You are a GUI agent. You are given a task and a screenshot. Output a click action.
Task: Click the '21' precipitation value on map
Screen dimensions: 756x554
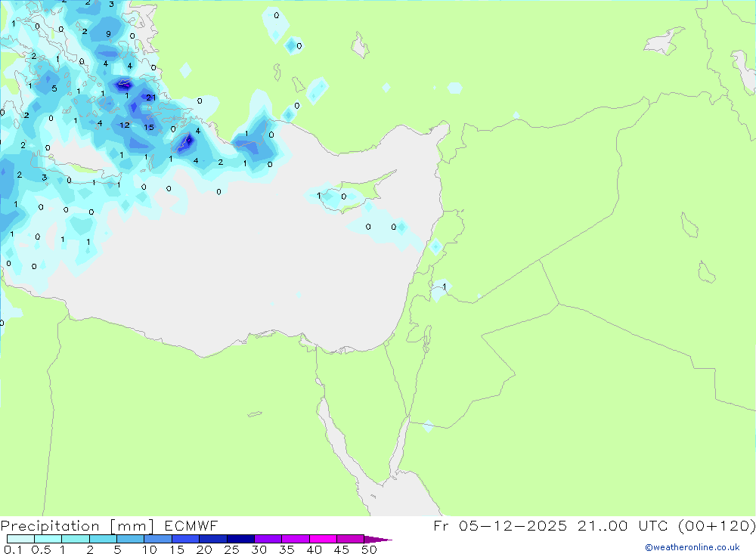(x=151, y=97)
